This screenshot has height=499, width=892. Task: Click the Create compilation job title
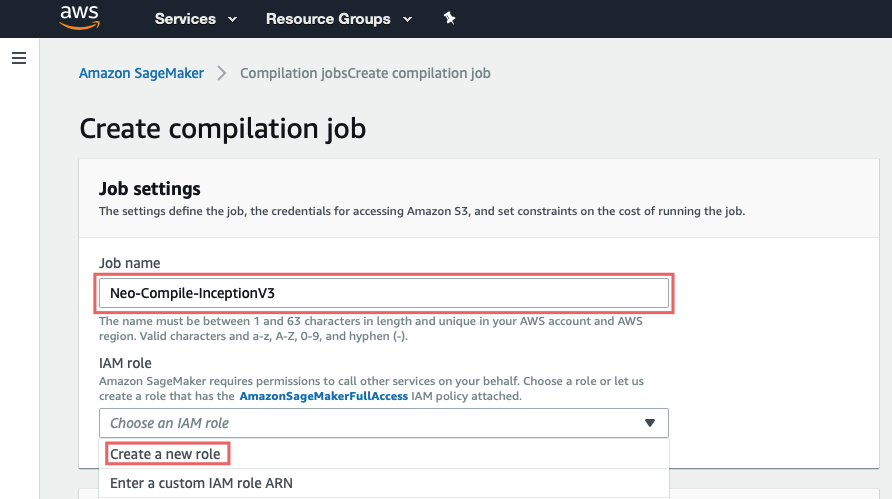pos(222,128)
